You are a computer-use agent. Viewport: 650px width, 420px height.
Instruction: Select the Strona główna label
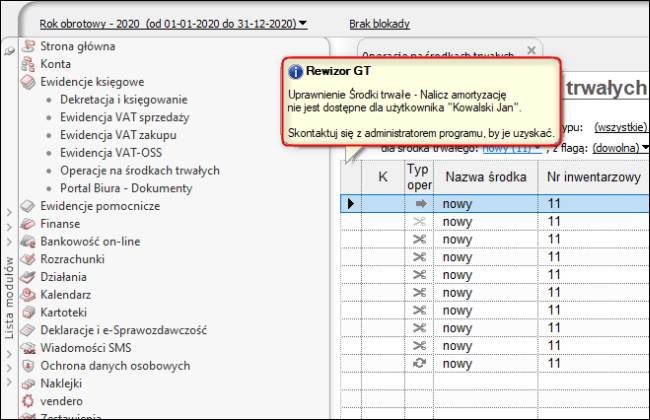point(78,46)
